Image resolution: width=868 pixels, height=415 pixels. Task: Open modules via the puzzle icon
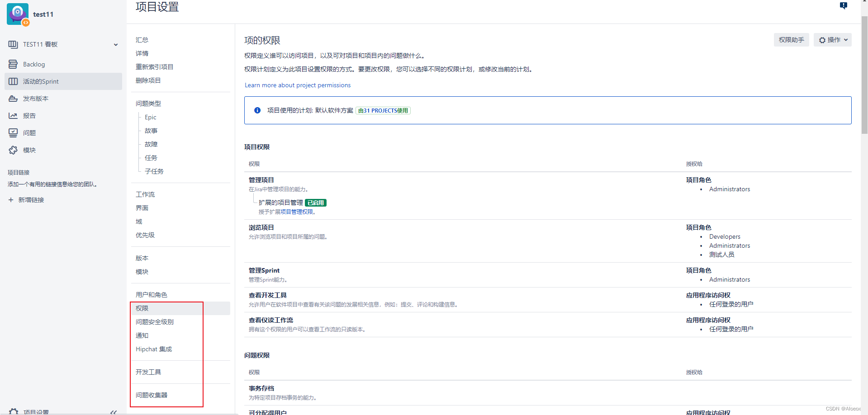[x=13, y=150]
